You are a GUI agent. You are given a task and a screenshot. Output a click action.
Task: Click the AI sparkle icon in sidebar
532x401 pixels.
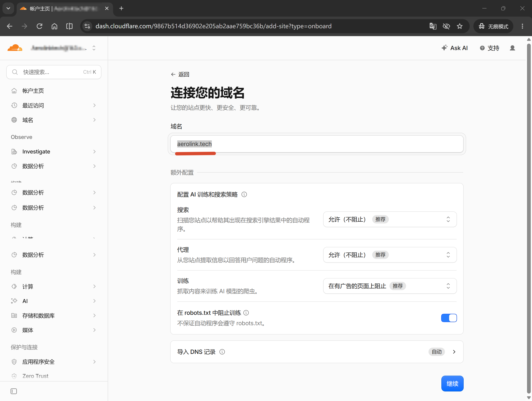coord(14,301)
